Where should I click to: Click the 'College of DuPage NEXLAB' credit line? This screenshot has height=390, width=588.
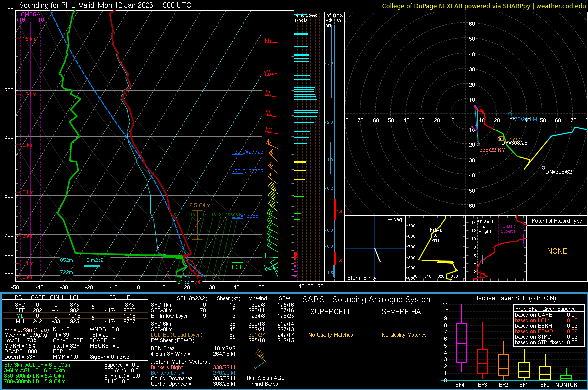(x=483, y=6)
